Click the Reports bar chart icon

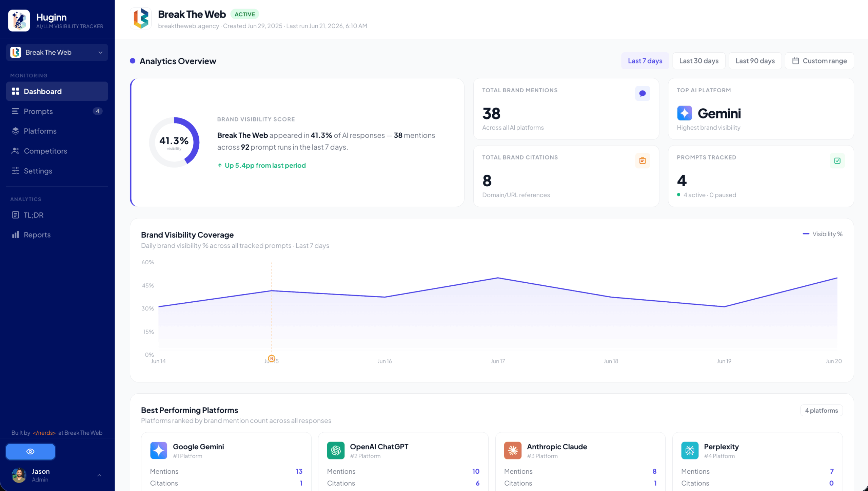tap(15, 234)
